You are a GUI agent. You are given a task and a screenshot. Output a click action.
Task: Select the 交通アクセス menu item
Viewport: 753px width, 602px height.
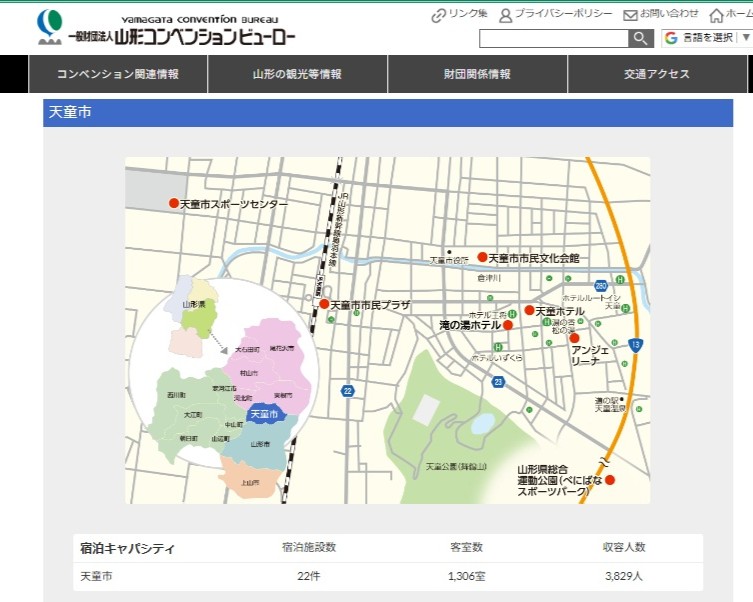click(657, 74)
